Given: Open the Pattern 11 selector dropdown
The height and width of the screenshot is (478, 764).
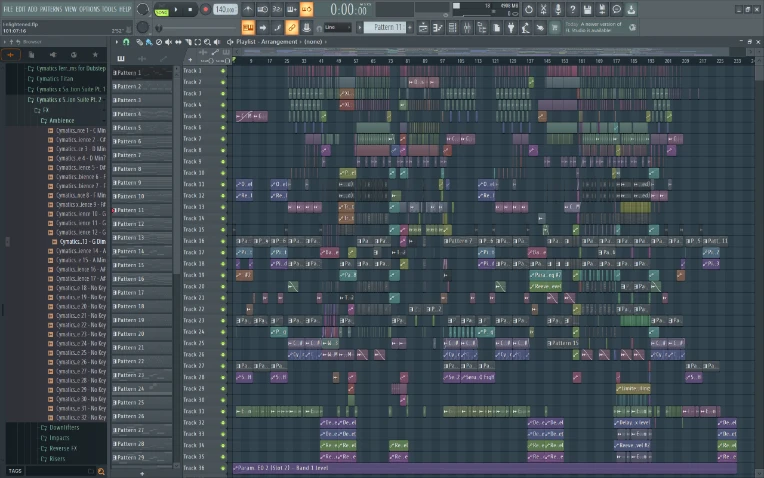Looking at the screenshot, I should coord(384,27).
